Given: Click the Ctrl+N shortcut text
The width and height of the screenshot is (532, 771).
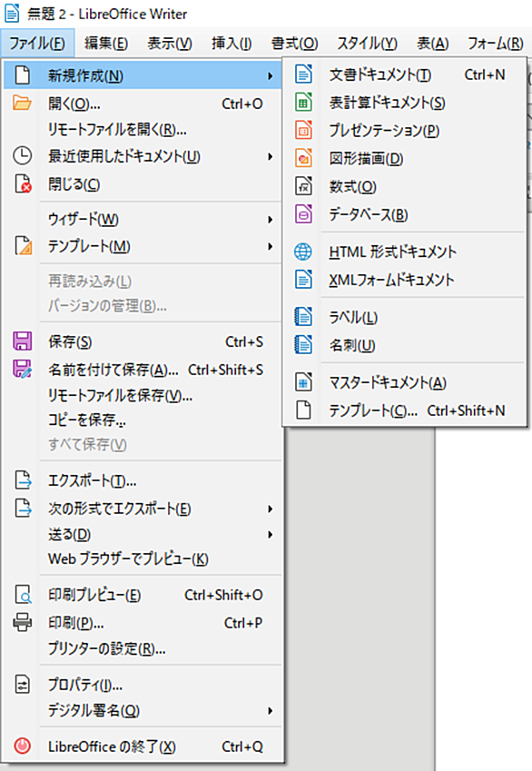Looking at the screenshot, I should click(x=485, y=74).
